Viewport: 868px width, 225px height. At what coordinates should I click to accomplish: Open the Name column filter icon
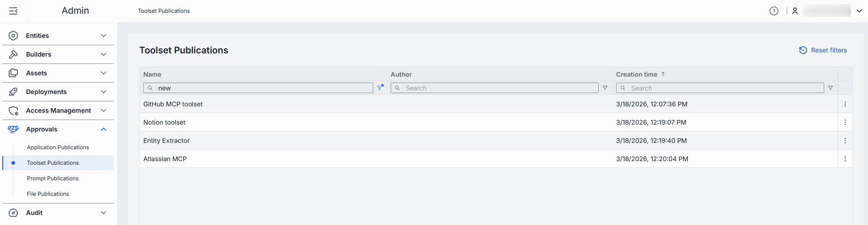(x=380, y=88)
